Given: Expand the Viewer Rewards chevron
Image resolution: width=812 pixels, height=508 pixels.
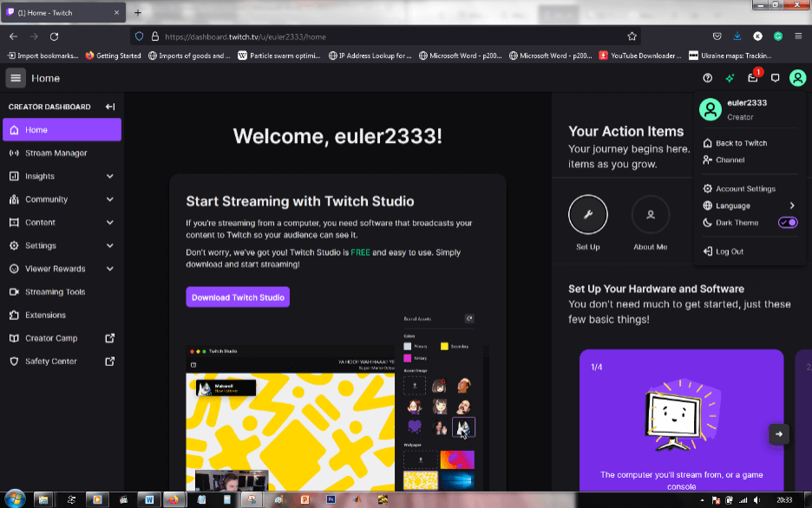Looking at the screenshot, I should [110, 269].
